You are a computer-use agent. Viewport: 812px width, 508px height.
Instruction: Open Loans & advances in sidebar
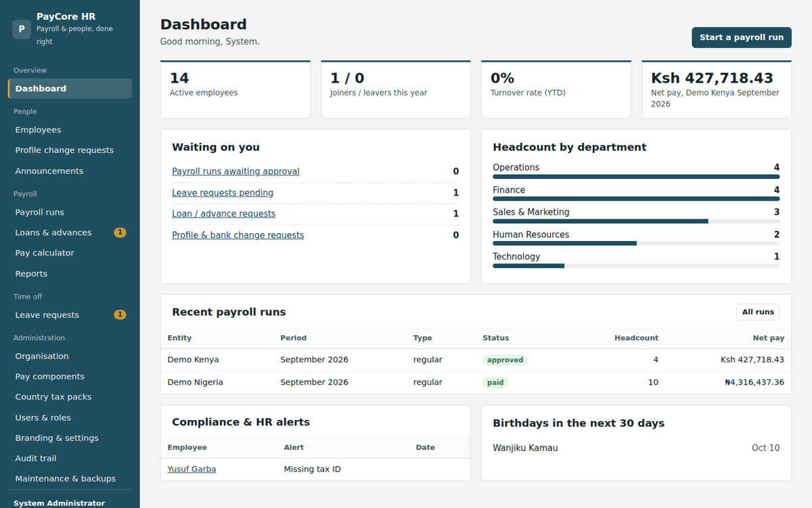[70, 232]
